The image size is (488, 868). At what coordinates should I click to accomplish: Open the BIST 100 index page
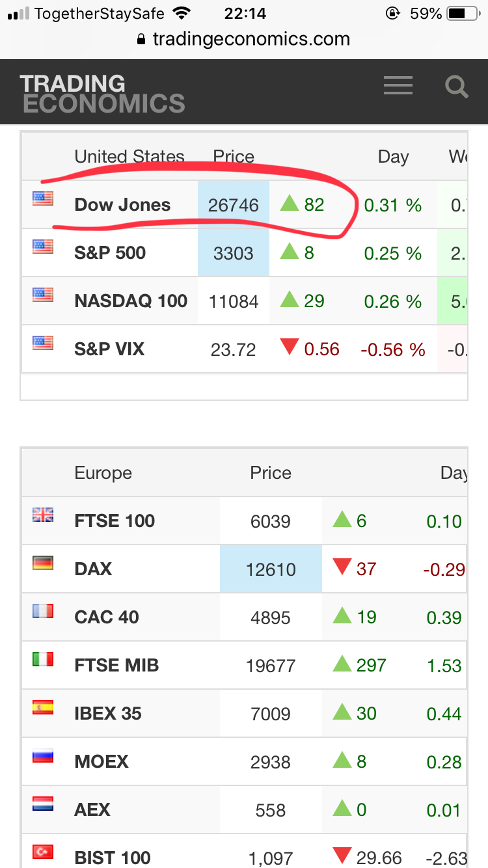(x=113, y=858)
